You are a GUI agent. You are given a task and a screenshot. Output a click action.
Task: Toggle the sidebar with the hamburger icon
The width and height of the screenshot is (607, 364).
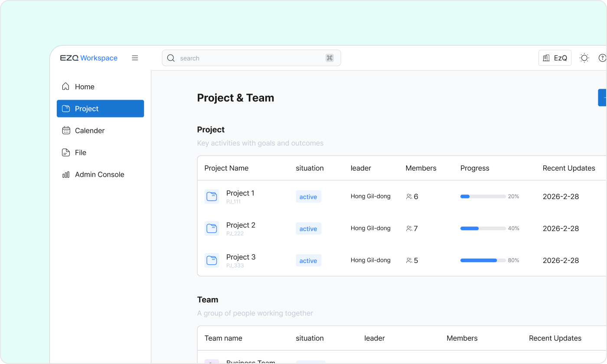pyautogui.click(x=135, y=58)
